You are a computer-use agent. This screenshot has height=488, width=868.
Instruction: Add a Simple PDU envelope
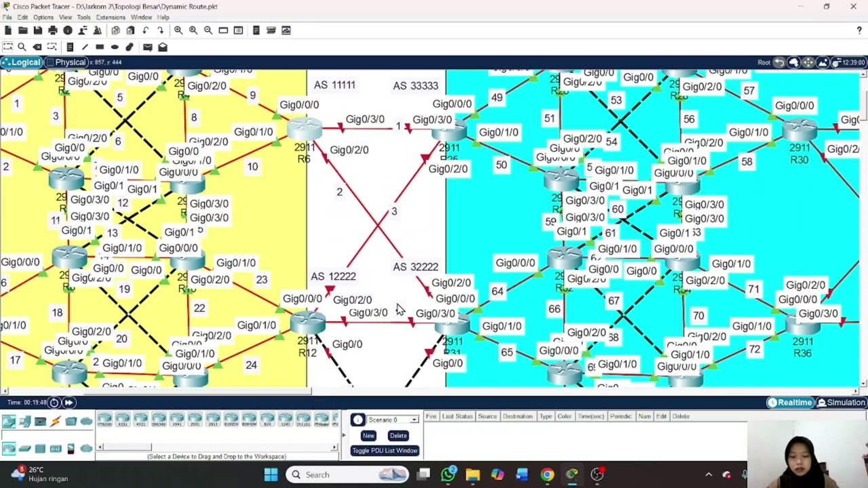click(147, 47)
